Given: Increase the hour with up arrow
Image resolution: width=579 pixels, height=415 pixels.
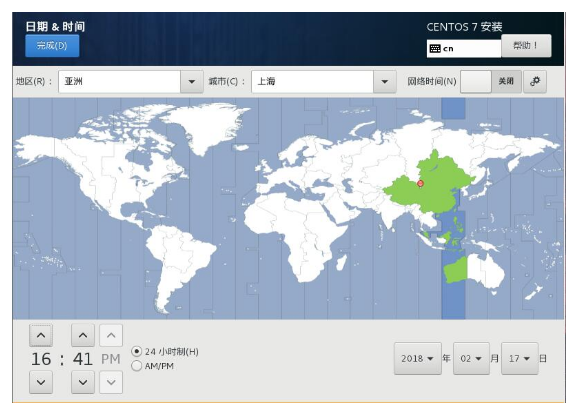Looking at the screenshot, I should 41,336.
